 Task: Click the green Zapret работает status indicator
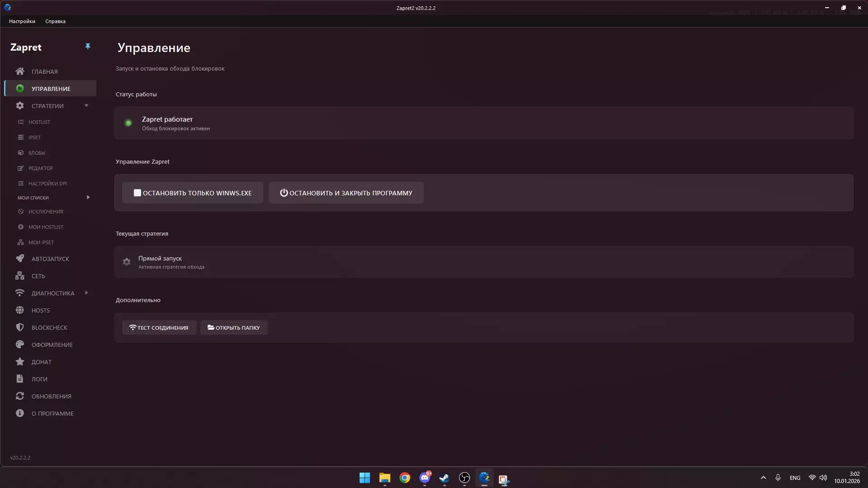point(128,123)
